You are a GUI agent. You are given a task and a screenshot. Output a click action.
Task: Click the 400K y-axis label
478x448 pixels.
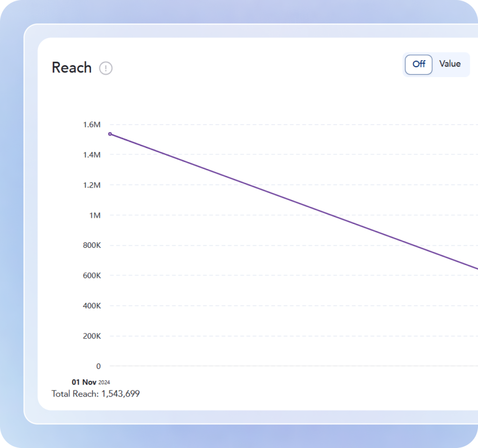[92, 306]
